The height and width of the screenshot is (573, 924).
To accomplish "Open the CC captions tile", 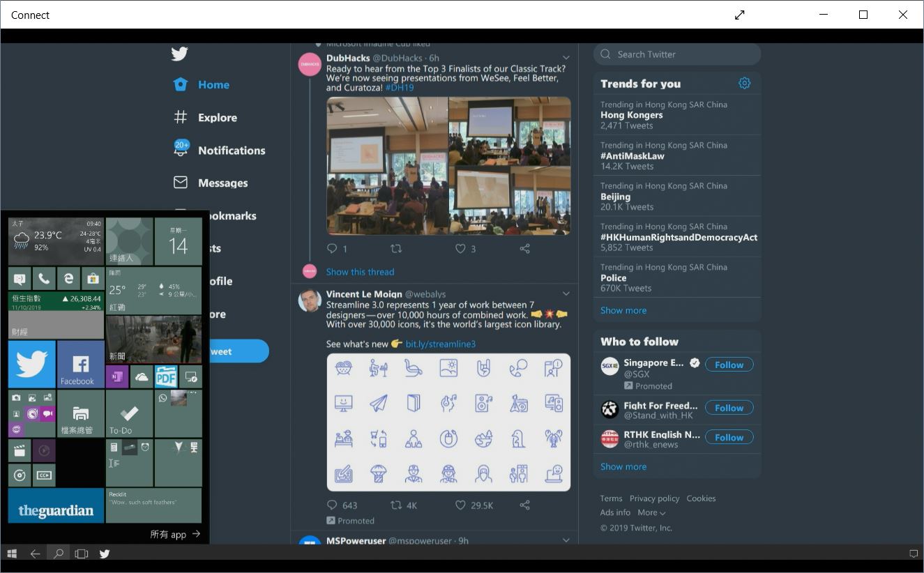I will tap(44, 475).
